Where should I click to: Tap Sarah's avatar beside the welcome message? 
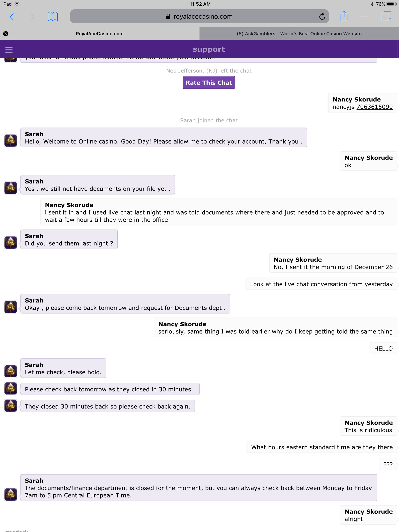click(11, 140)
